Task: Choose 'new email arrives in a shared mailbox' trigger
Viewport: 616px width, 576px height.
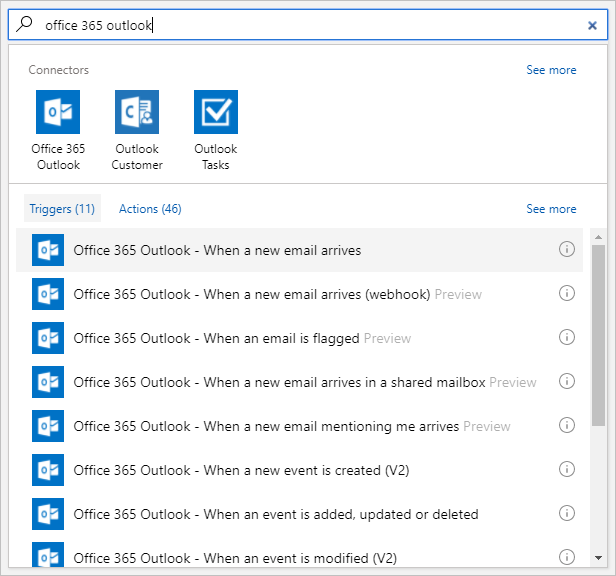Action: click(299, 382)
